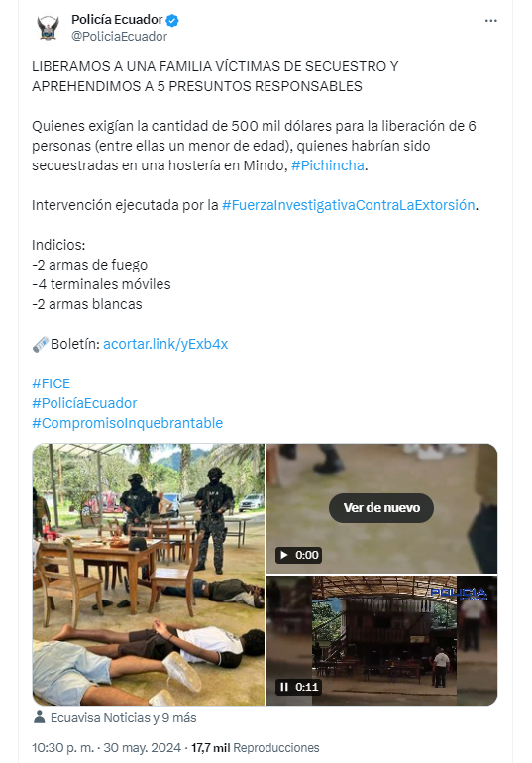Open the #PolicíaEcuador hashtag
Viewport: 532px width, 763px height.
(84, 403)
